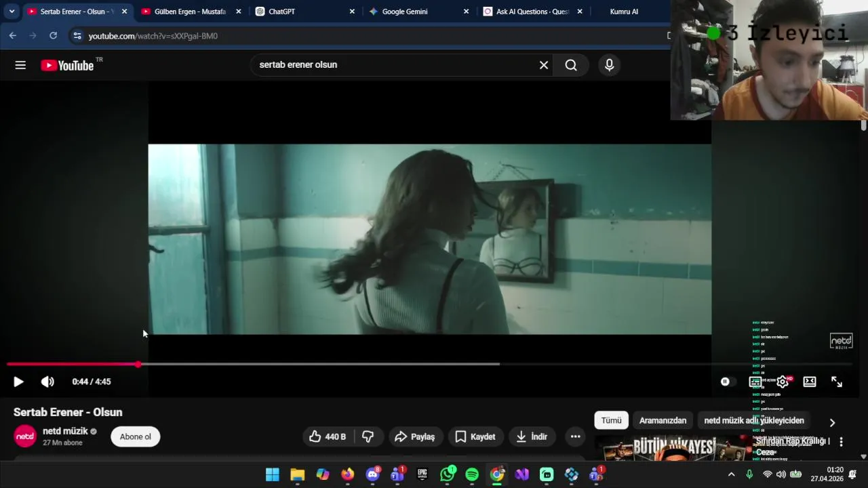This screenshot has width=868, height=488.
Task: Click the magnifier search button
Action: pos(571,65)
